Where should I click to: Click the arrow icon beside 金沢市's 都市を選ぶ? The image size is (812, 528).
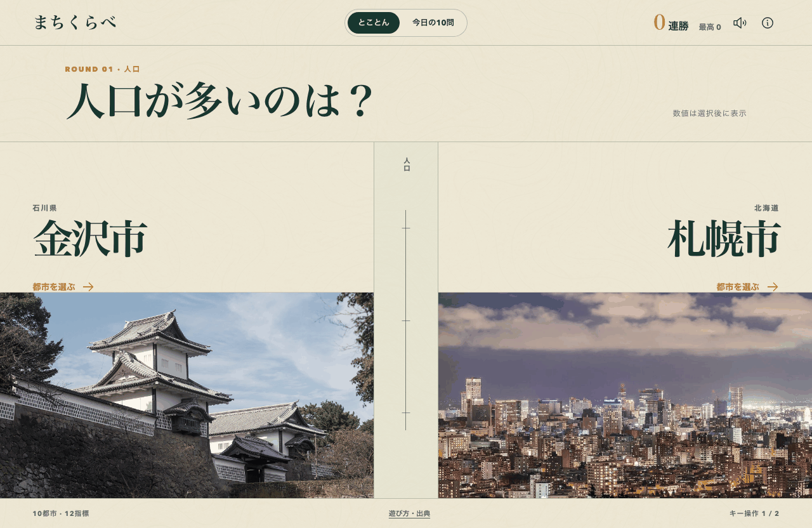[x=88, y=287]
